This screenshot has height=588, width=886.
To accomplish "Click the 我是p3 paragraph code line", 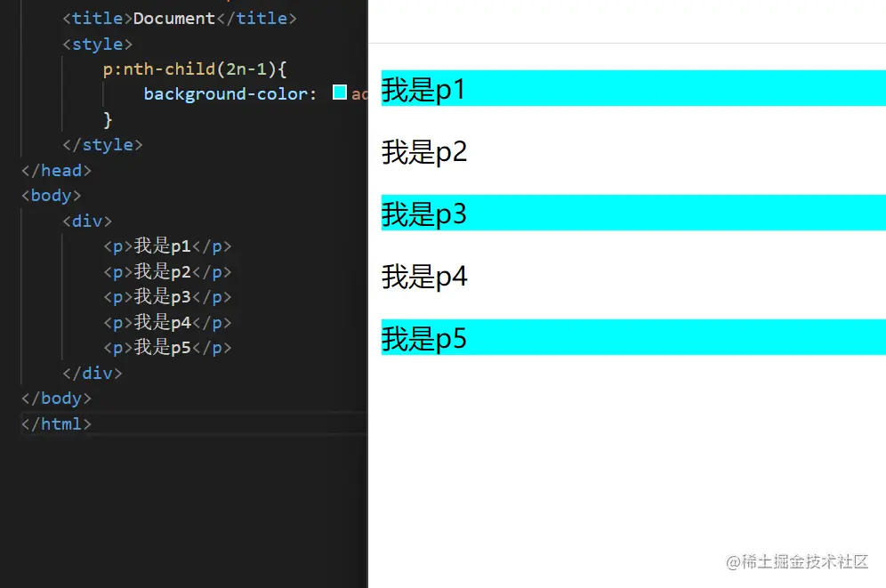I will 167,297.
